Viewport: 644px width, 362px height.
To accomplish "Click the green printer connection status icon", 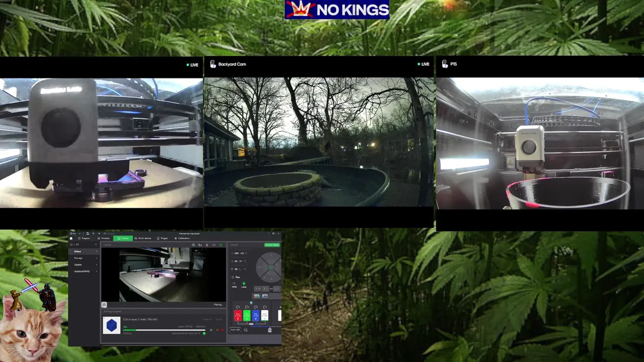I will pyautogui.click(x=96, y=244).
